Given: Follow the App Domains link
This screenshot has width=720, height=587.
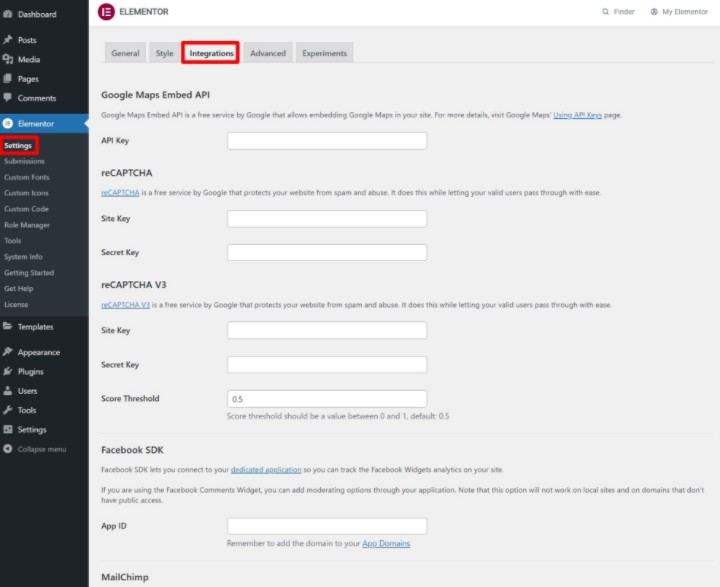Looking at the screenshot, I should point(386,543).
